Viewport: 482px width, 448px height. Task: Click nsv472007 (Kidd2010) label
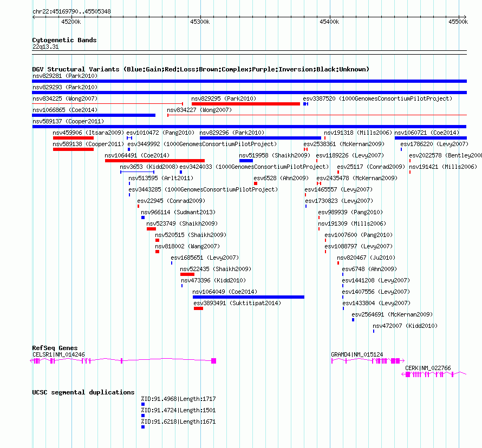405,326
